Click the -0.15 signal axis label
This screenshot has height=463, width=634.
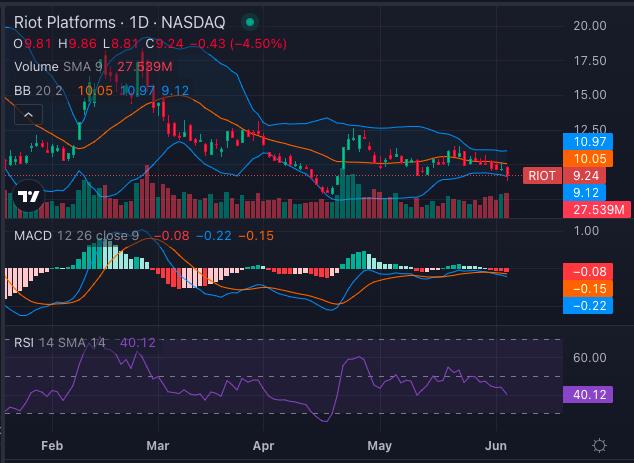click(x=588, y=288)
